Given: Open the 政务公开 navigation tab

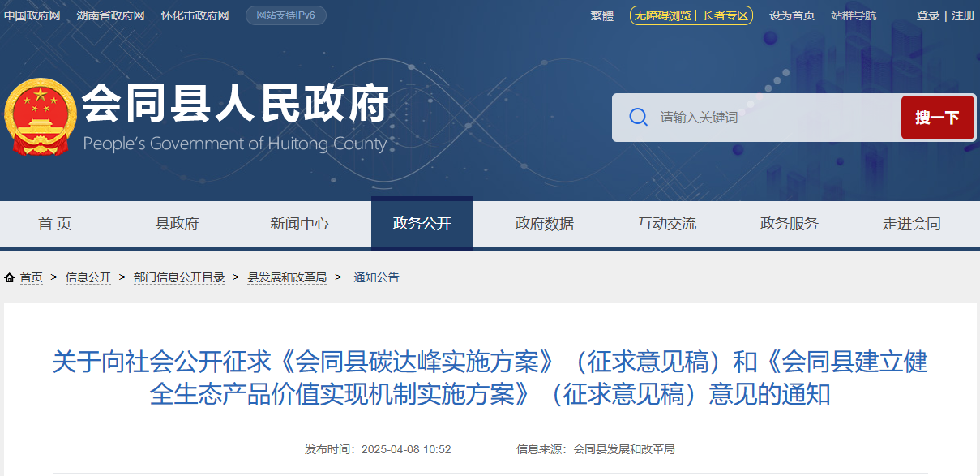Looking at the screenshot, I should click(x=422, y=224).
